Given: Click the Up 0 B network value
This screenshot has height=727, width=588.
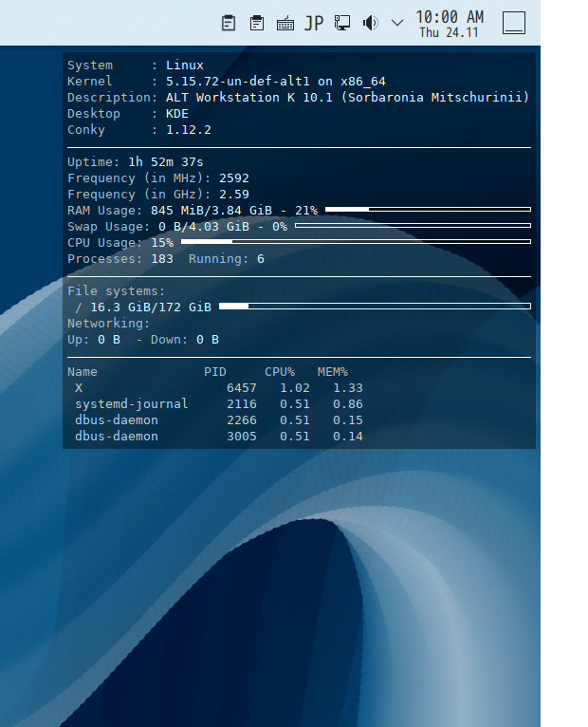Looking at the screenshot, I should [x=109, y=340].
